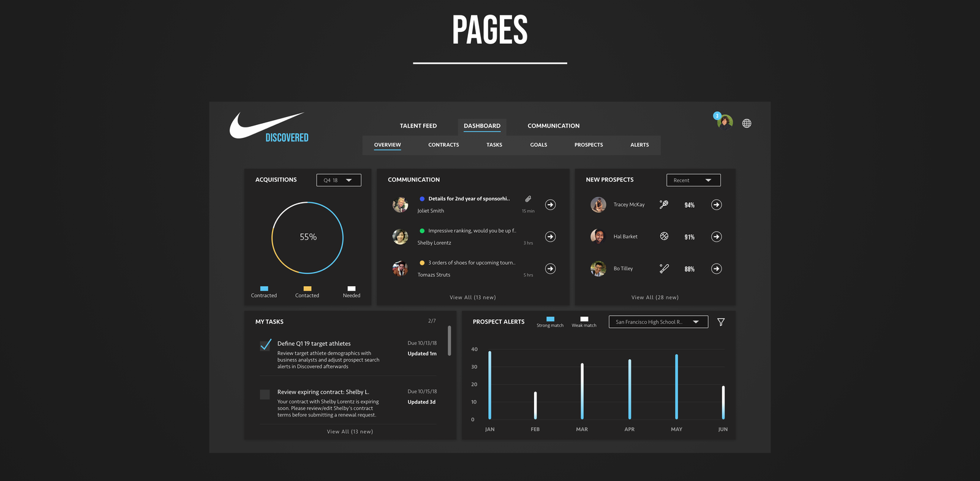Image resolution: width=980 pixels, height=481 pixels.
Task: Click the filter funnel icon in Prospect Alerts
Action: tap(721, 322)
